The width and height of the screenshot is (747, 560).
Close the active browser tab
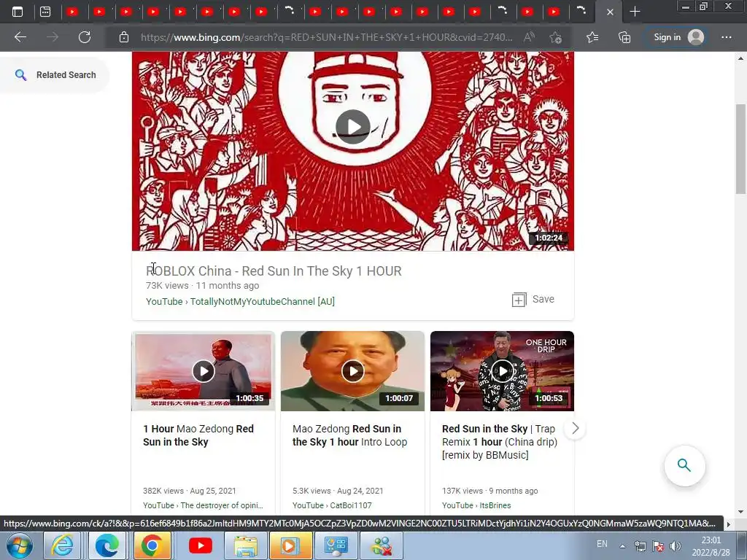(x=610, y=12)
